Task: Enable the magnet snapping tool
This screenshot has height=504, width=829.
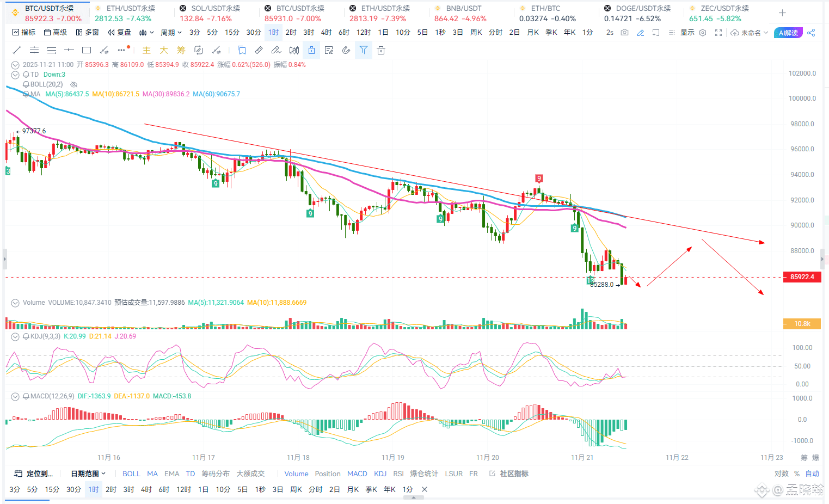Action: [x=346, y=50]
